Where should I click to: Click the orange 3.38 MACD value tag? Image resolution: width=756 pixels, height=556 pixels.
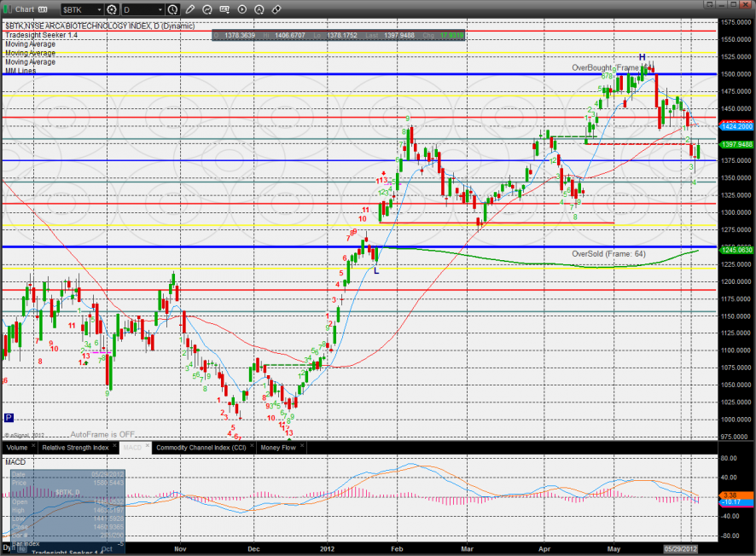coord(736,495)
